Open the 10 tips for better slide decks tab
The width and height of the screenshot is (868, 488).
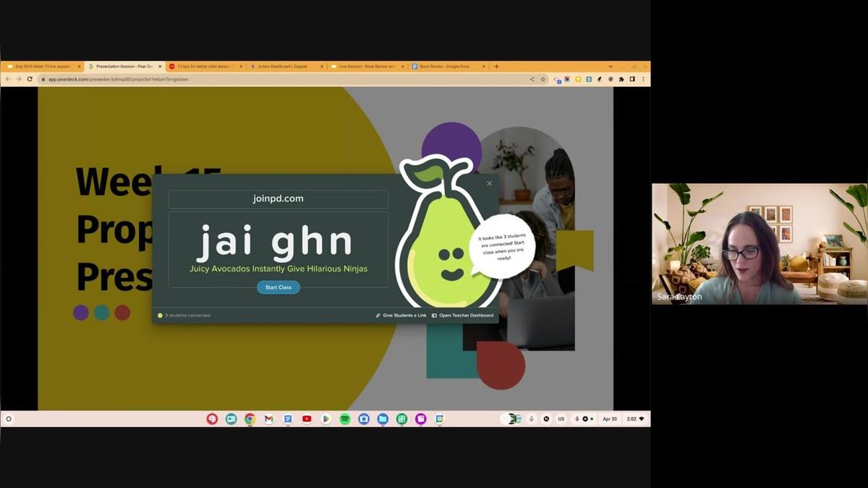pyautogui.click(x=205, y=67)
